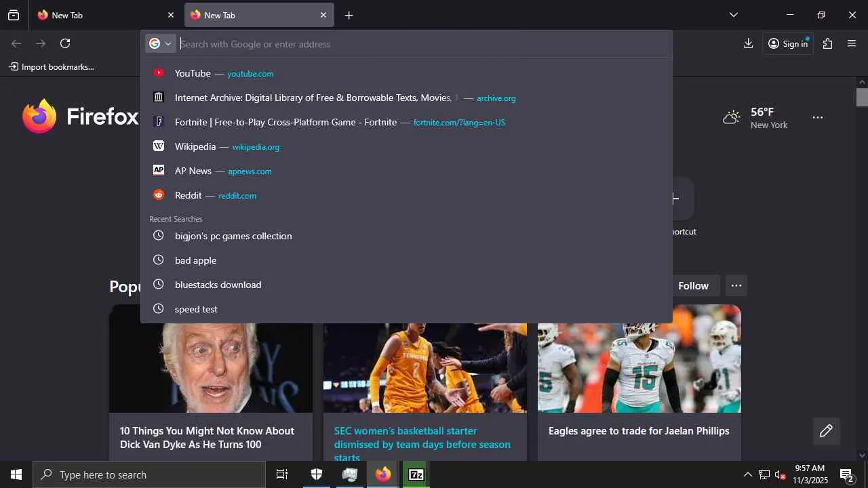Switch to Firefox in the taskbar
The image size is (868, 488).
(383, 474)
